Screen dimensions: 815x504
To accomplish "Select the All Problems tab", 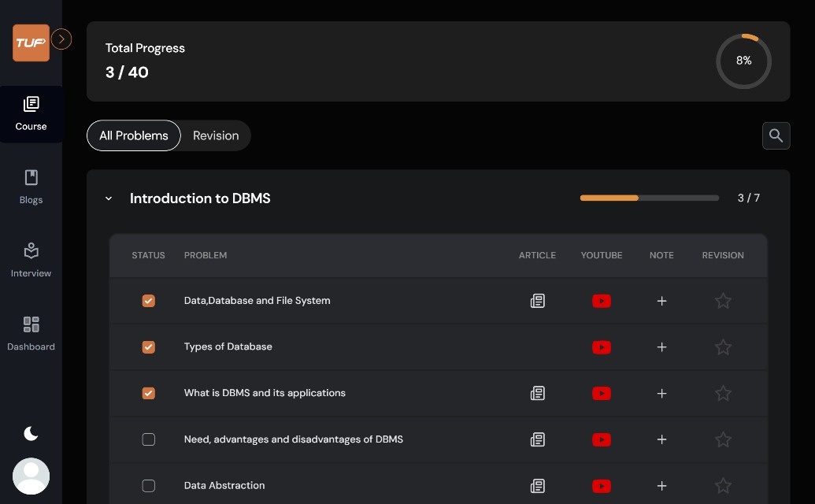I will click(x=133, y=135).
